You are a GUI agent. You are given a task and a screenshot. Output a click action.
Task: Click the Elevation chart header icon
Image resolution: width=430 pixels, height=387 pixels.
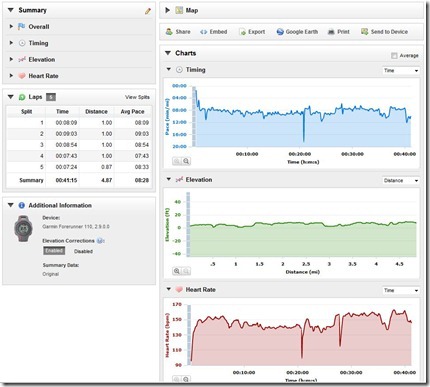pyautogui.click(x=179, y=179)
